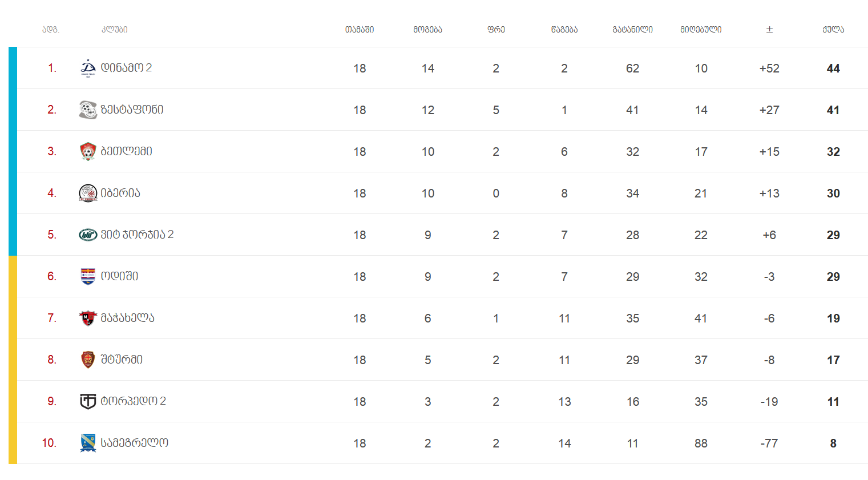Click the იბერია club logo
868x480 pixels.
tap(88, 193)
